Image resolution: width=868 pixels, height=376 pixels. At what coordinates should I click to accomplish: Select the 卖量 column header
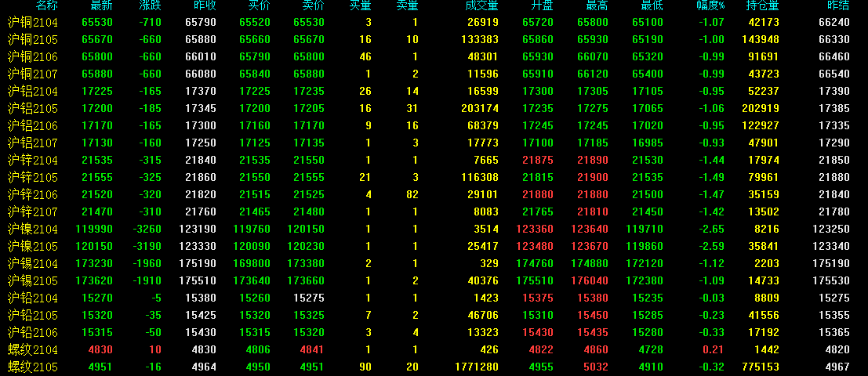(x=408, y=6)
